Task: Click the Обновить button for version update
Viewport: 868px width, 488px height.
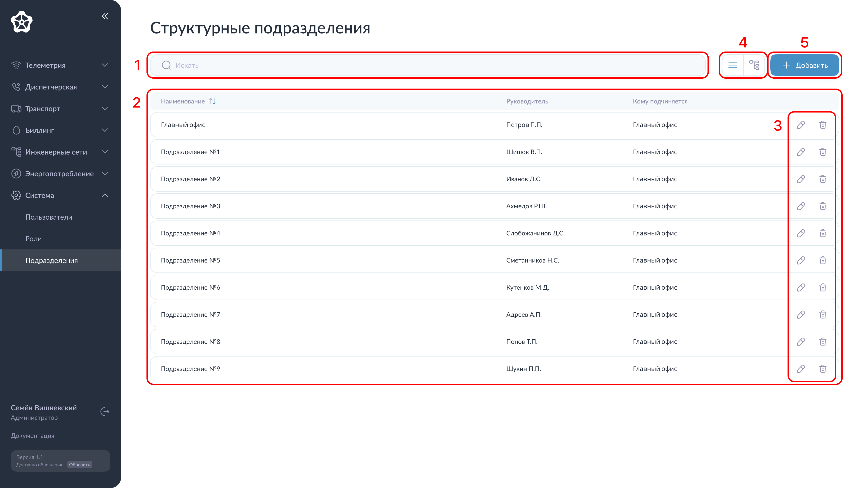Action: [x=80, y=465]
